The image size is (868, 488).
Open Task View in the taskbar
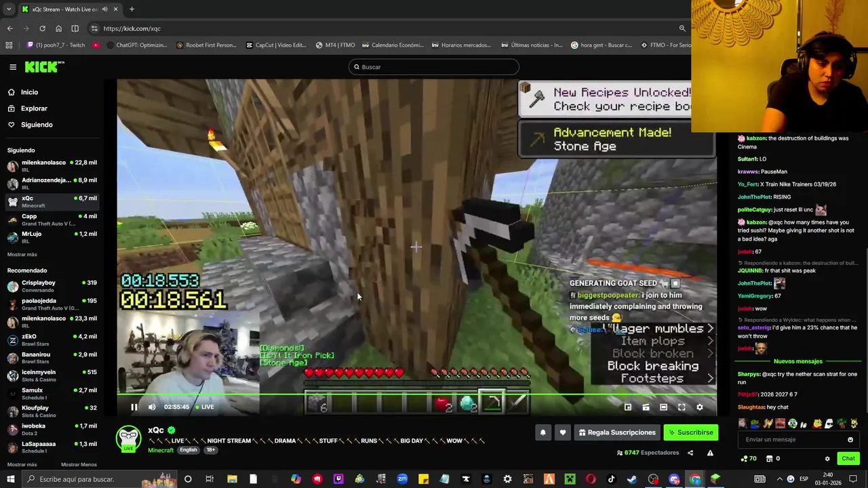210,479
